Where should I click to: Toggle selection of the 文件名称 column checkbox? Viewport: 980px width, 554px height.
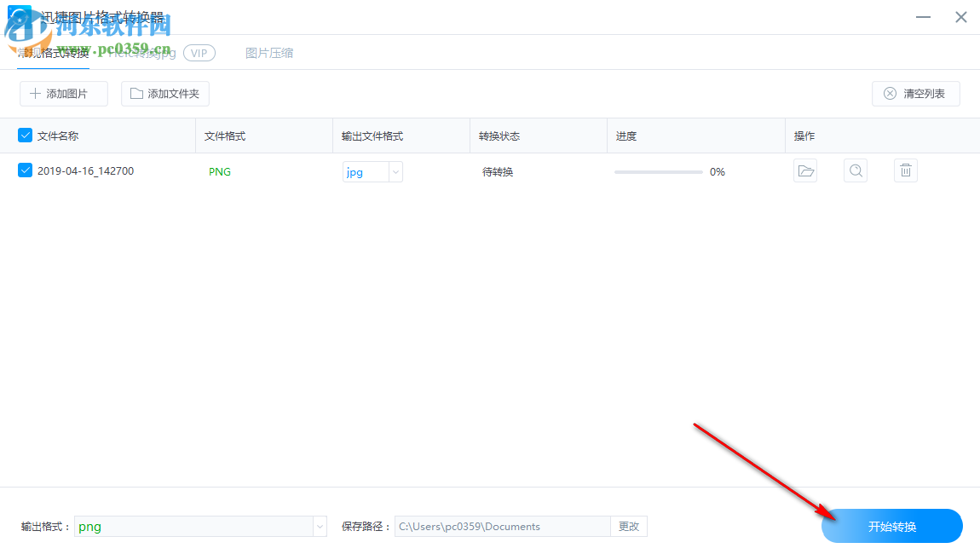(24, 135)
